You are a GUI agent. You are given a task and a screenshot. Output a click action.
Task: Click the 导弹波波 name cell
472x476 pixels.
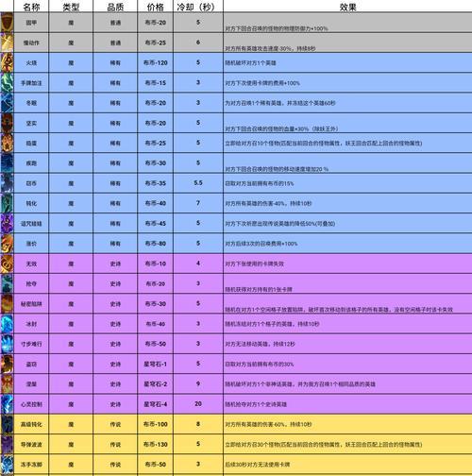(x=31, y=445)
